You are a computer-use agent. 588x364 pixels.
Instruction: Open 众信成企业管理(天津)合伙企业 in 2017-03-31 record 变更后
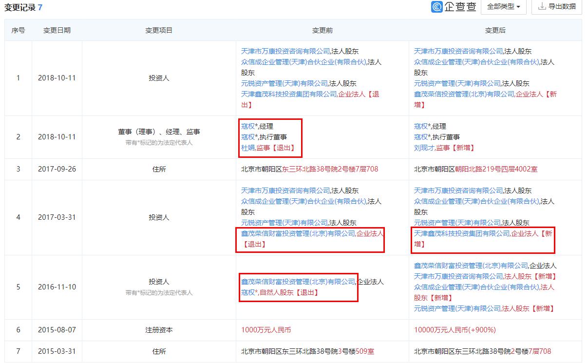tap(476, 201)
